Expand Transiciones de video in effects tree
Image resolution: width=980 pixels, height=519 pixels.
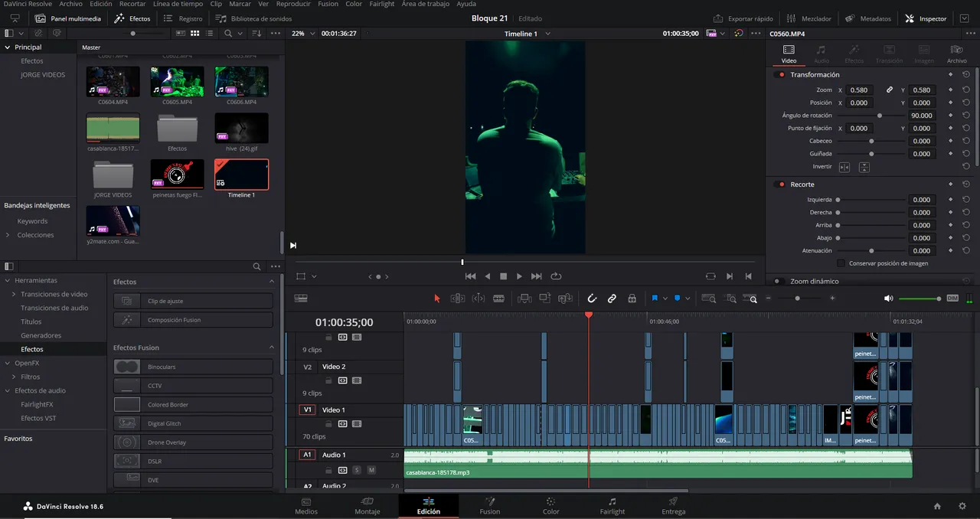click(14, 294)
